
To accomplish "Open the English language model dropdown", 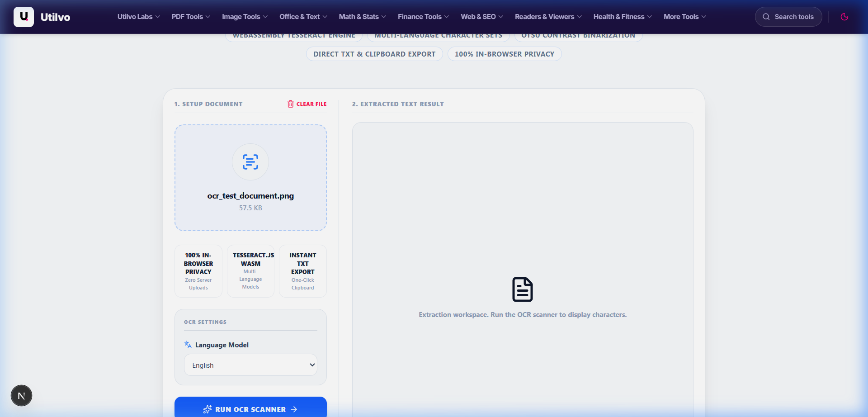I will coord(250,365).
